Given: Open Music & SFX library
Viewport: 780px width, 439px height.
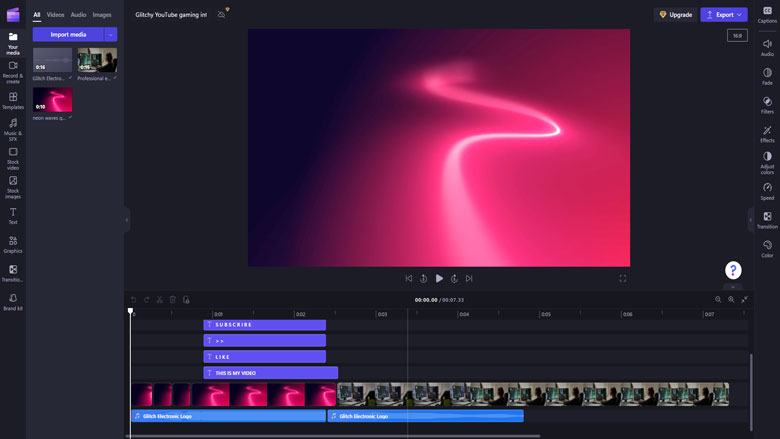Looking at the screenshot, I should click(x=13, y=129).
